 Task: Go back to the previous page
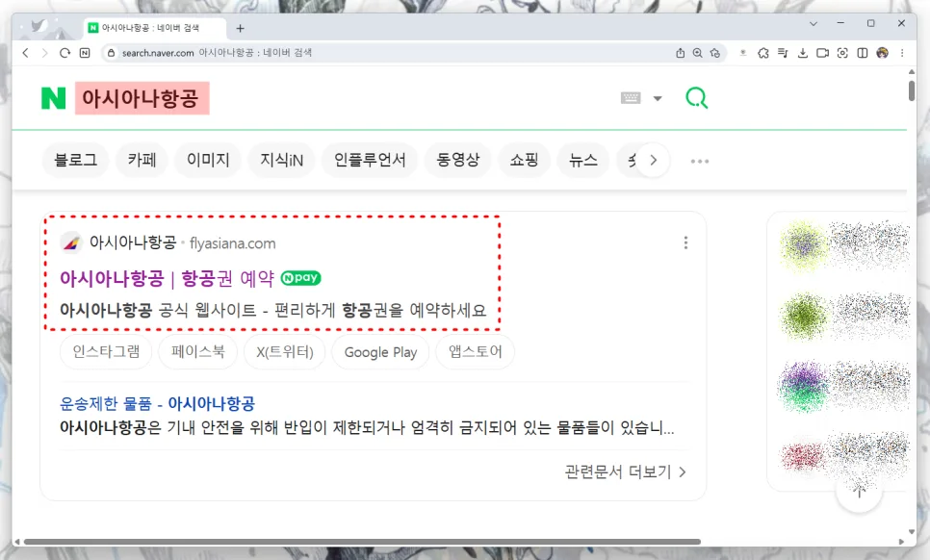[x=25, y=53]
